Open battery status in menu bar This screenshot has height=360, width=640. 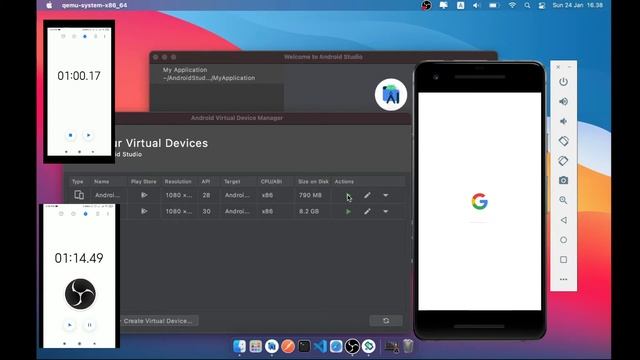(x=494, y=5)
